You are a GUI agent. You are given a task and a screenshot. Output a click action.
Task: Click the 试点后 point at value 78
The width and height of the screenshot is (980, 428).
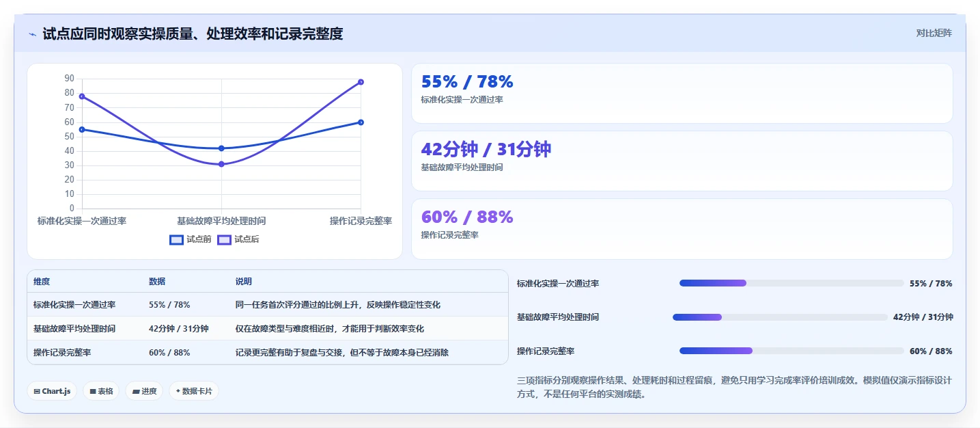tap(82, 96)
